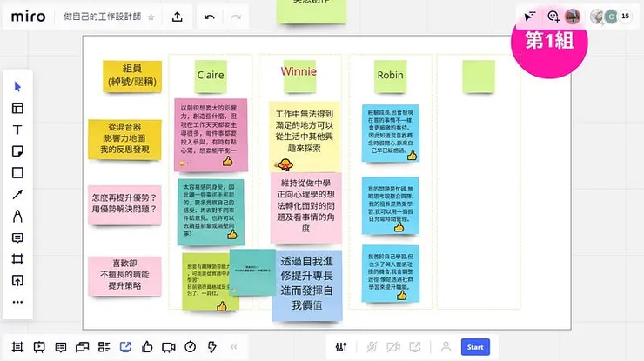Select the 從混音器 影響力地圖 yellow sticky

coord(124,139)
